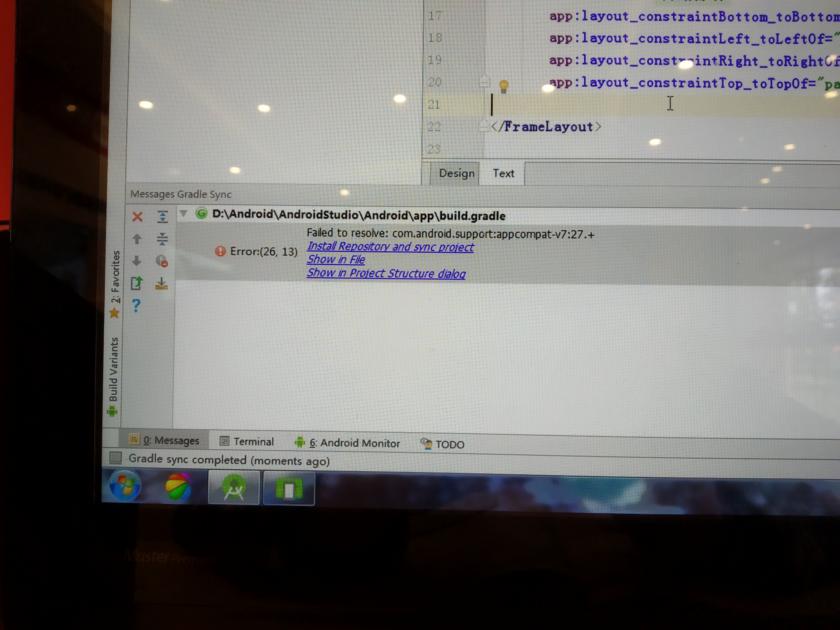Click the fold marker on line 20 gutter
The height and width of the screenshot is (630, 840).
pyautogui.click(x=484, y=81)
